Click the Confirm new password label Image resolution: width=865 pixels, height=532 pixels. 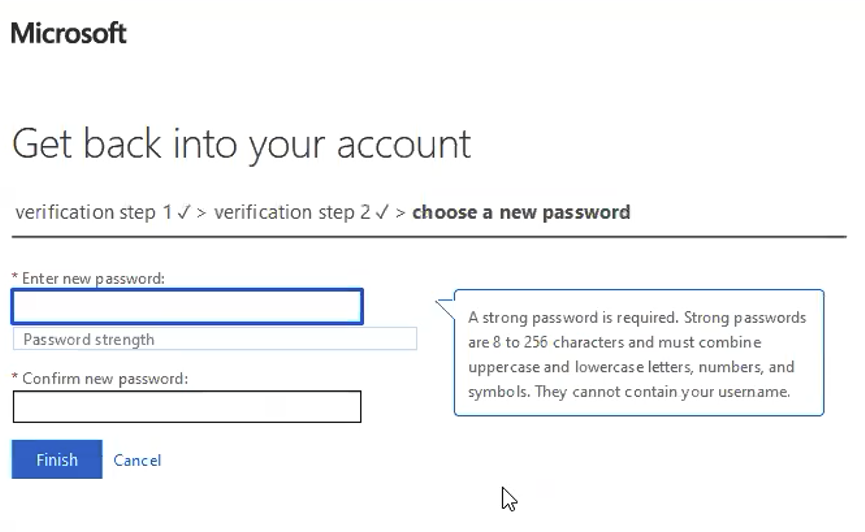(x=105, y=379)
